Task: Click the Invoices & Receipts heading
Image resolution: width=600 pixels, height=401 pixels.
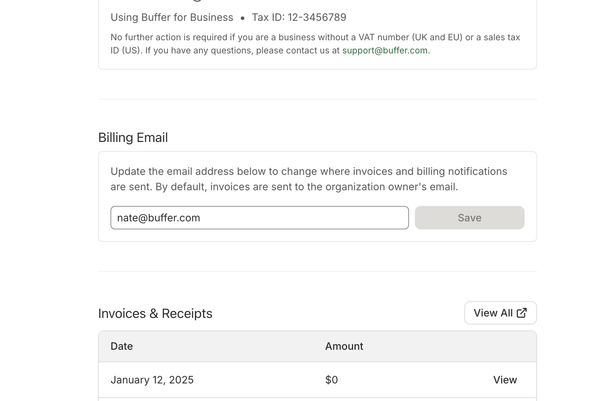Action: point(155,313)
